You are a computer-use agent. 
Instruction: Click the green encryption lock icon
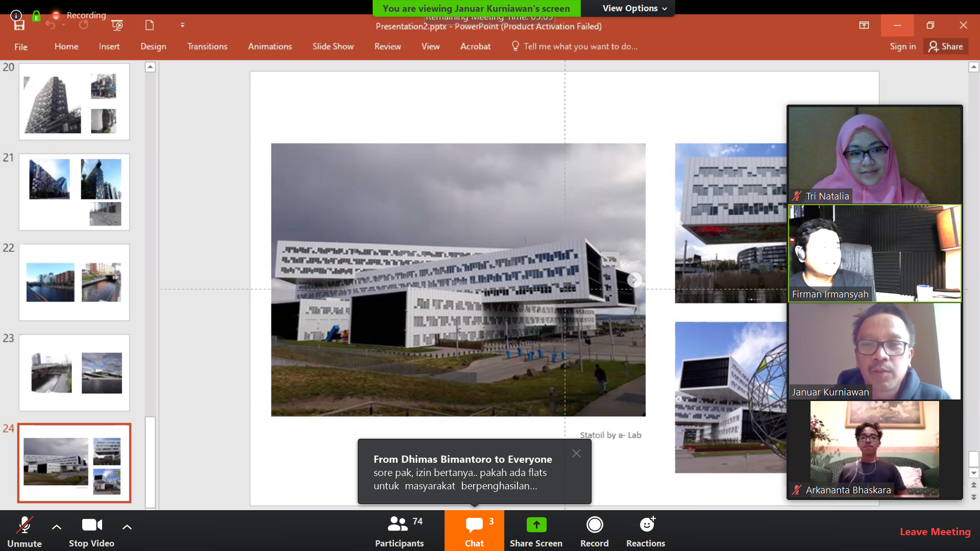(x=36, y=16)
